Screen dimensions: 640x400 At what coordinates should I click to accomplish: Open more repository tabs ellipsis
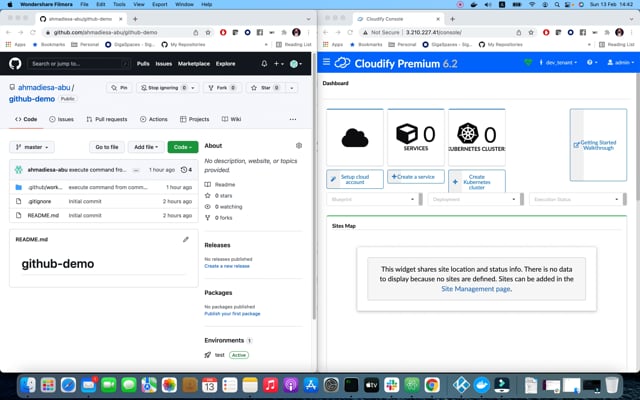(x=293, y=120)
